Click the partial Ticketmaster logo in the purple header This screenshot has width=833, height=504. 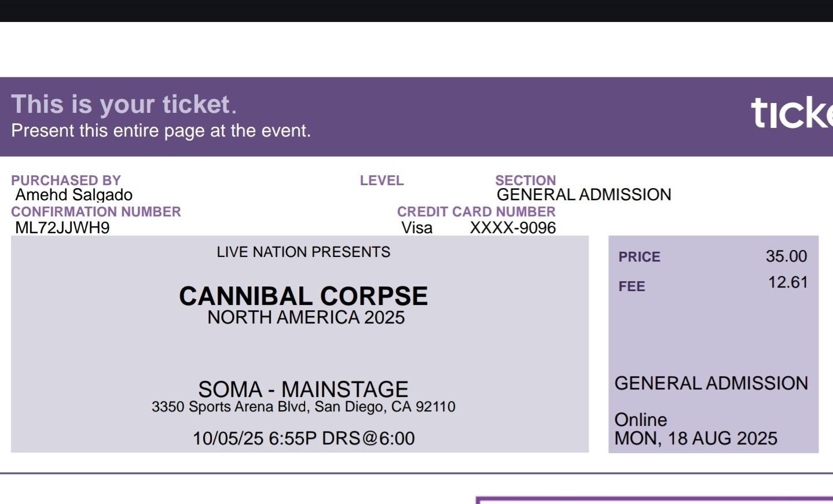point(791,113)
